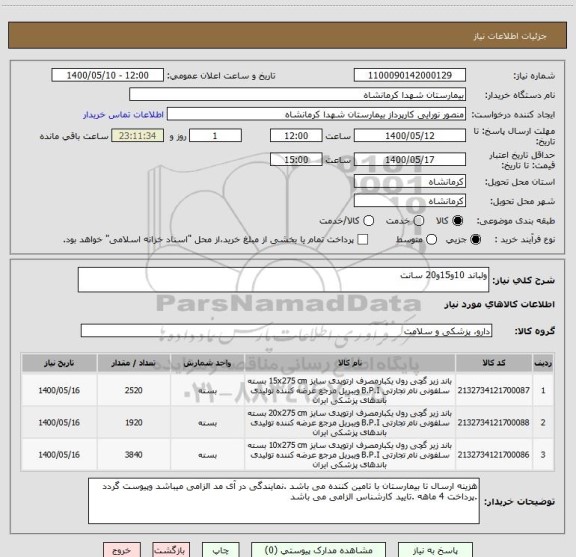Click the اطلاعات کالاهای مورد نیاز heading
The height and width of the screenshot is (557, 576).
point(500,305)
